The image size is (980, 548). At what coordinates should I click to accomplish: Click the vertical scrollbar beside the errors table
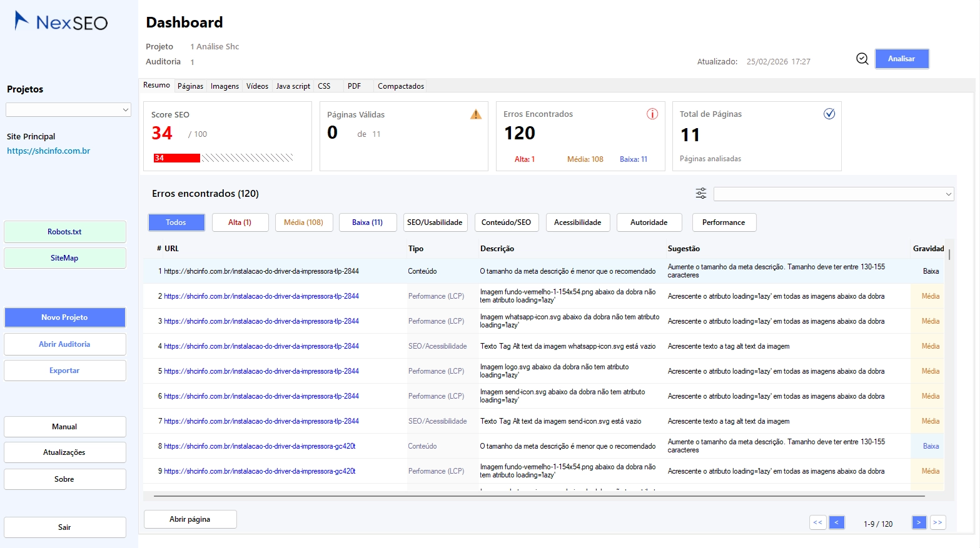(949, 254)
